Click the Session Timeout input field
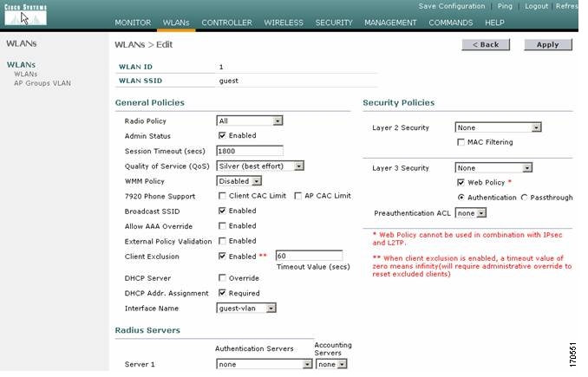588x377 pixels. pyautogui.click(x=250, y=151)
